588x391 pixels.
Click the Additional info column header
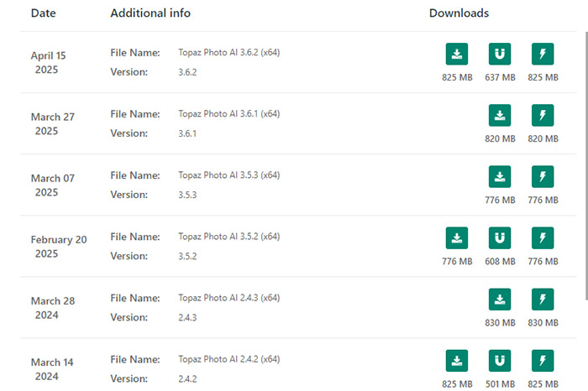pos(150,13)
